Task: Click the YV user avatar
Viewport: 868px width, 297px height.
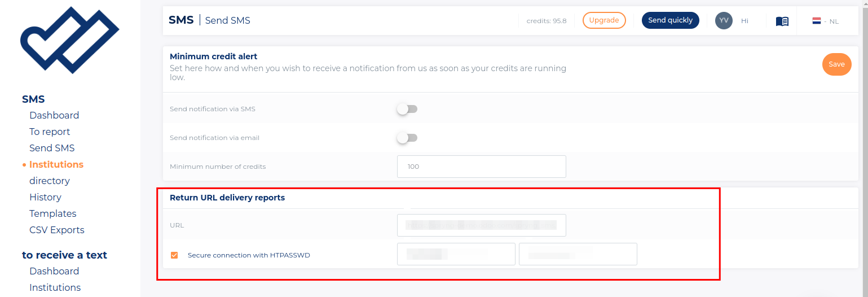Action: 724,20
